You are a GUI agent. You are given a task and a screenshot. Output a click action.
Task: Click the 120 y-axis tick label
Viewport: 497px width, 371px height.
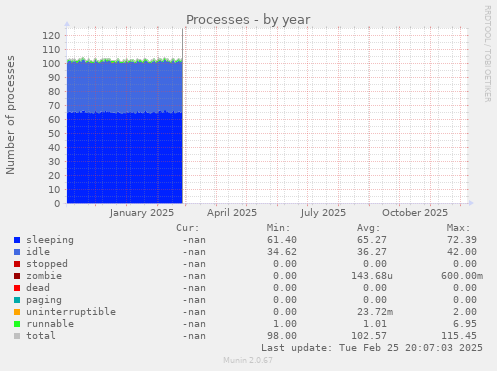[51, 35]
